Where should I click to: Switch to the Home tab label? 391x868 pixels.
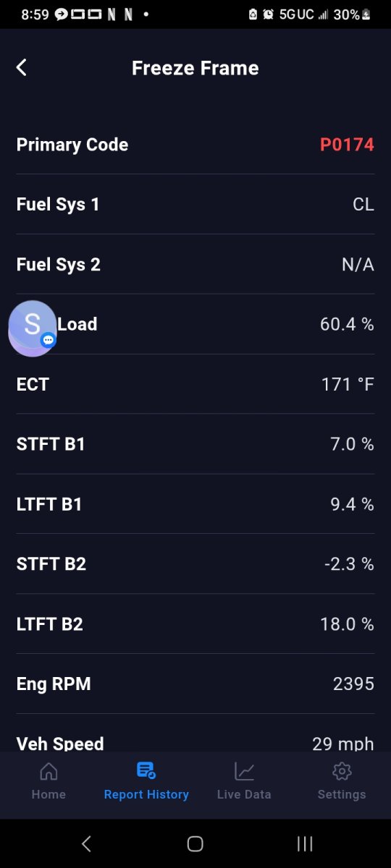tap(49, 794)
